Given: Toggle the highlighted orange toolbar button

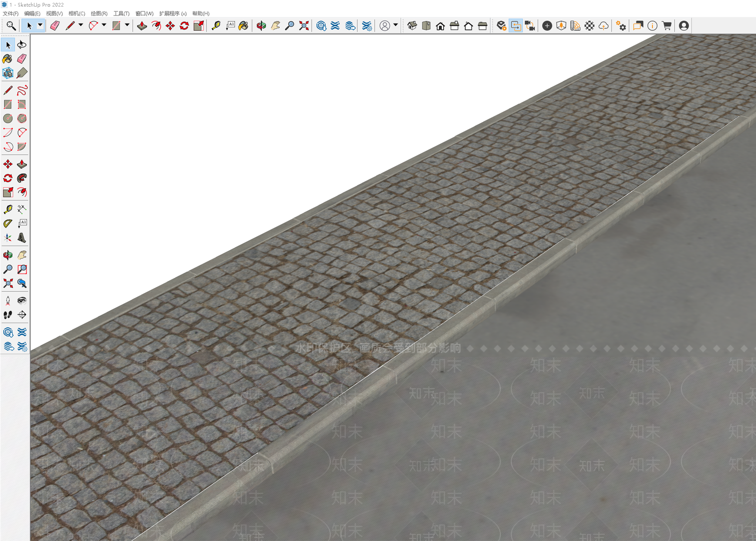Looking at the screenshot, I should click(x=515, y=26).
